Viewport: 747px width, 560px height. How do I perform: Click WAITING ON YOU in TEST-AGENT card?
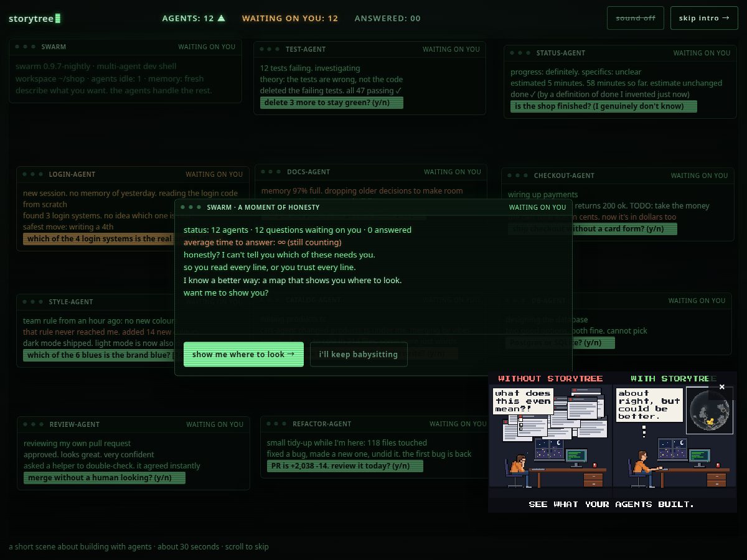(x=451, y=49)
